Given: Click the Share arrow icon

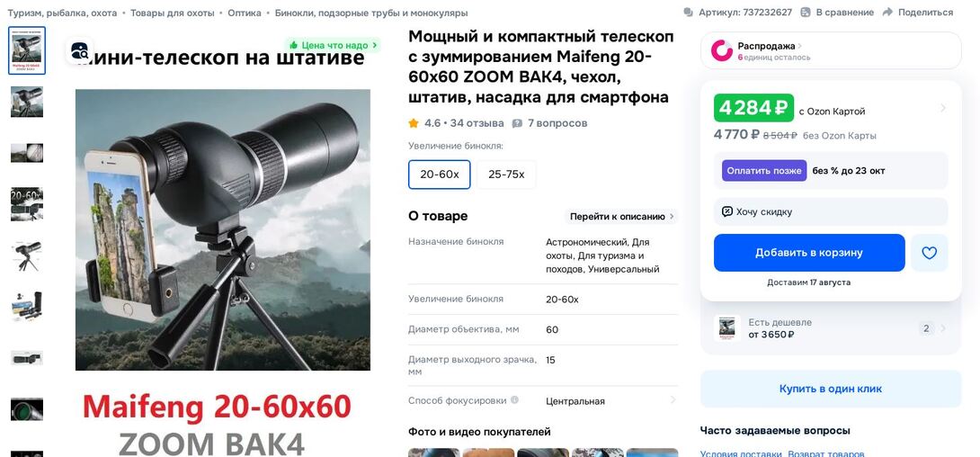Looking at the screenshot, I should [887, 13].
